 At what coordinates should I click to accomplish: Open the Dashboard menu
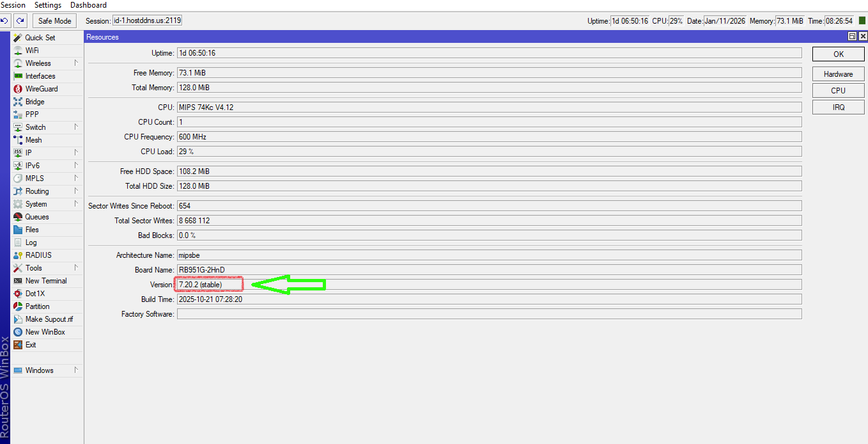[88, 5]
